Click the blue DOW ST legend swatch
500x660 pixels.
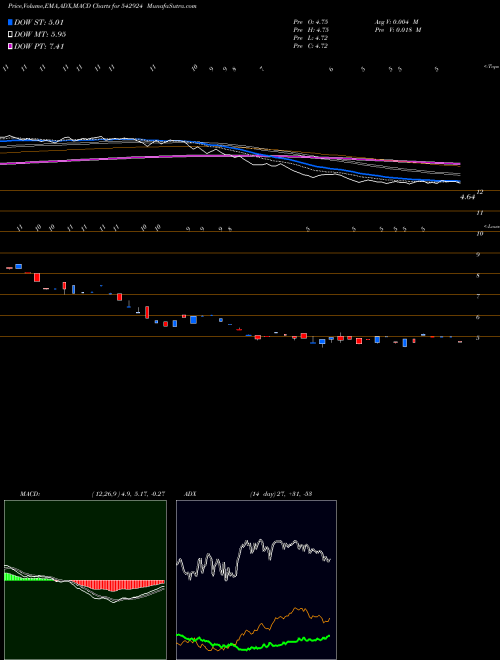[11, 22]
